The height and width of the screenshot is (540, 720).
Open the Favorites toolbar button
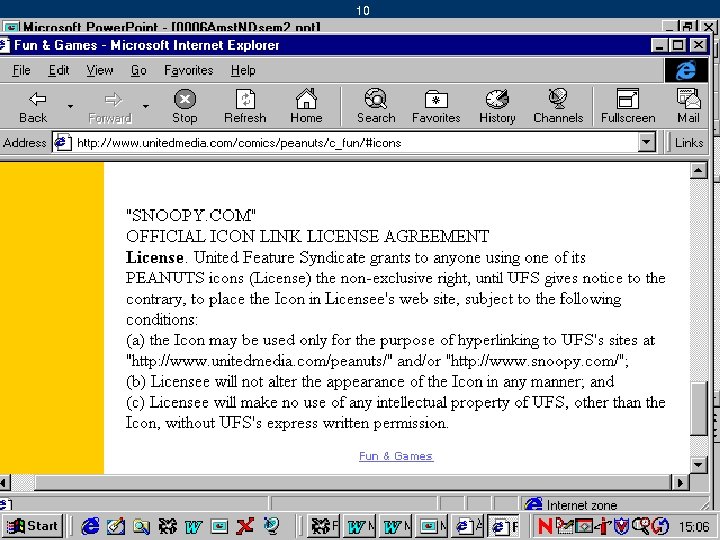pyautogui.click(x=436, y=107)
